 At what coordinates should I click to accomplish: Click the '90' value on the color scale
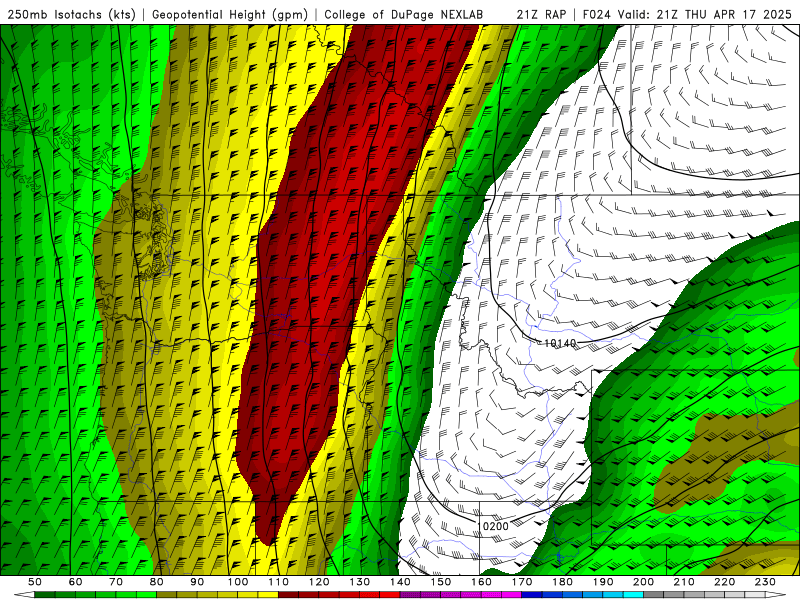click(197, 582)
